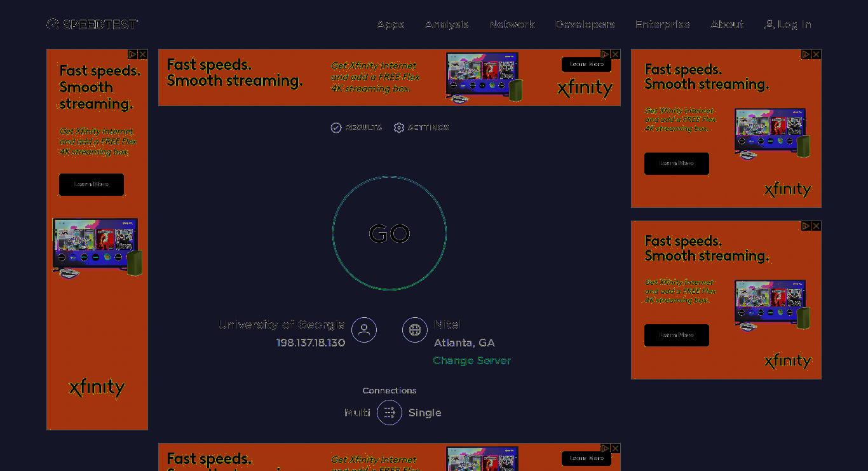This screenshot has height=471, width=868.
Task: Open the Network menu
Action: tap(512, 24)
